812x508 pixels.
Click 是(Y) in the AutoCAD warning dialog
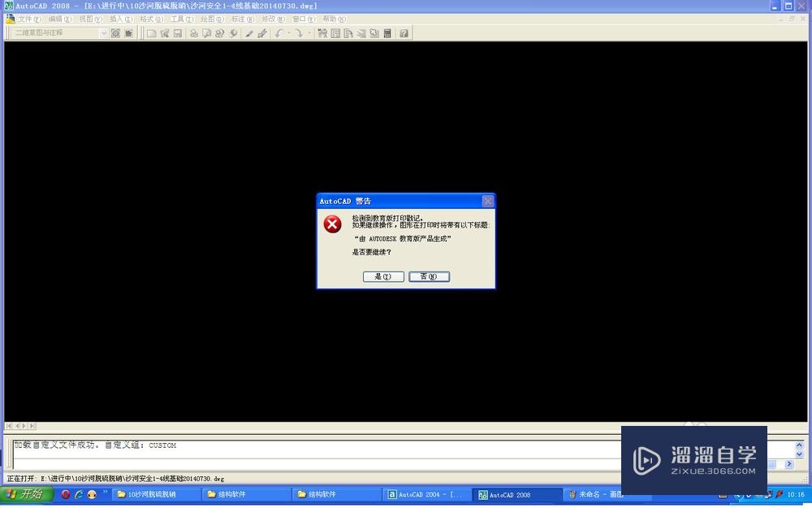[382, 276]
